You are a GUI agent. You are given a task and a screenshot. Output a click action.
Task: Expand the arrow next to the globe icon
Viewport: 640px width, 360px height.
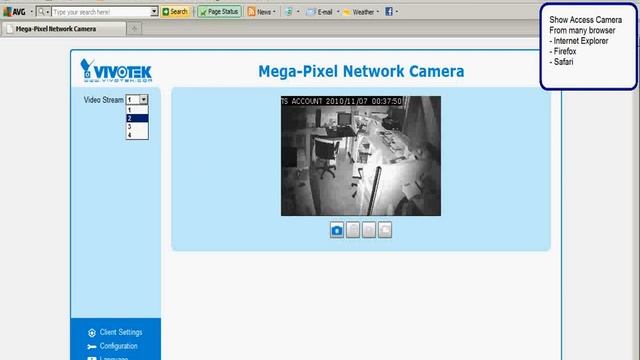tap(298, 12)
